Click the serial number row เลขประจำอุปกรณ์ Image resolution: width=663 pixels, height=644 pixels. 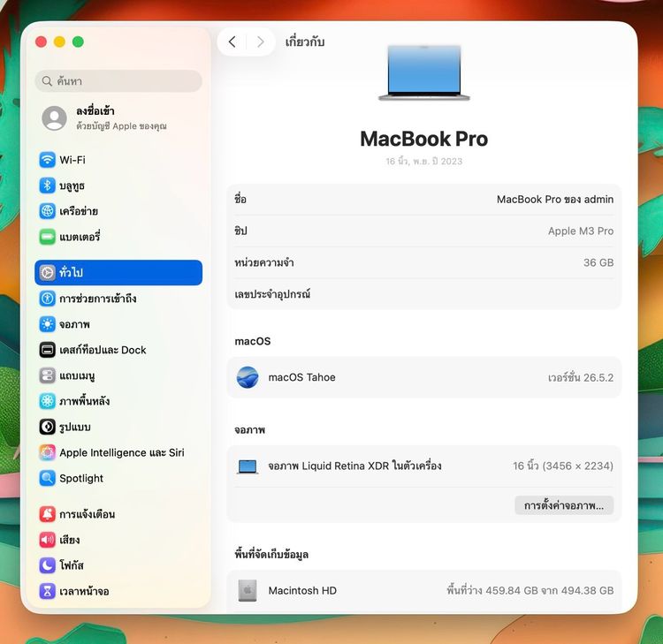click(x=424, y=294)
